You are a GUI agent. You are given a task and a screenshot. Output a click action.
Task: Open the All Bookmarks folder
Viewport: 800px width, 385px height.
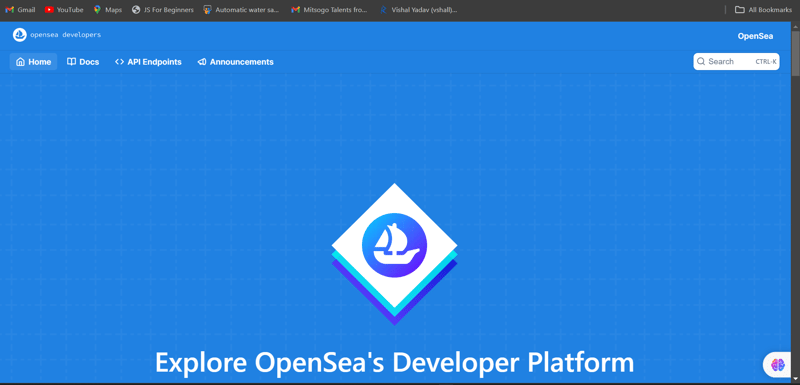click(763, 10)
